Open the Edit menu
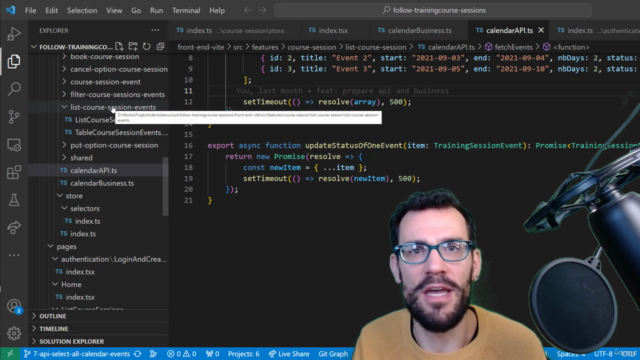 (51, 10)
